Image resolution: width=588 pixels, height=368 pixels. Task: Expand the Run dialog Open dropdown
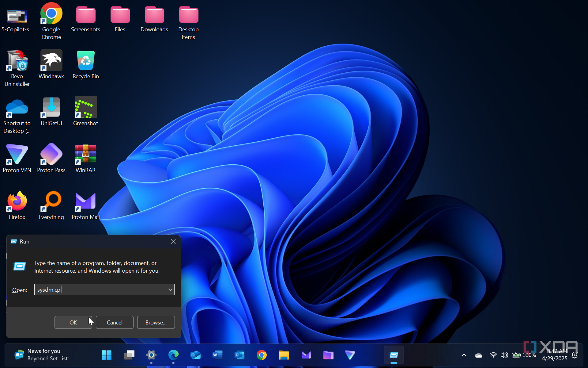(170, 289)
